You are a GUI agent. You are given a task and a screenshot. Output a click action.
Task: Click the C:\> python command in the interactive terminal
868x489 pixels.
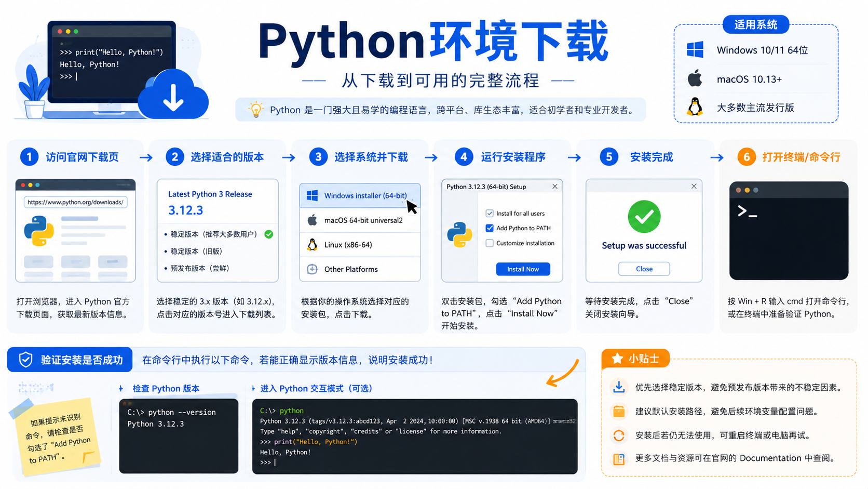282,411
